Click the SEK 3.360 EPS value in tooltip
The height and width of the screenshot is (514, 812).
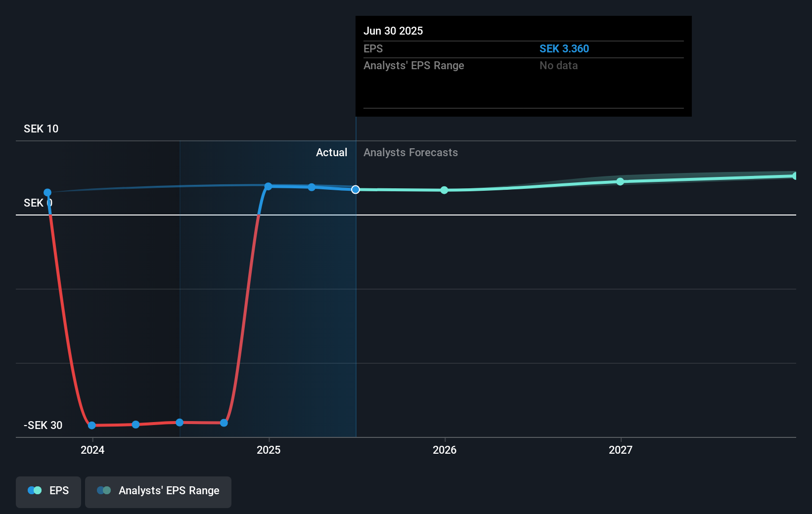(x=564, y=49)
